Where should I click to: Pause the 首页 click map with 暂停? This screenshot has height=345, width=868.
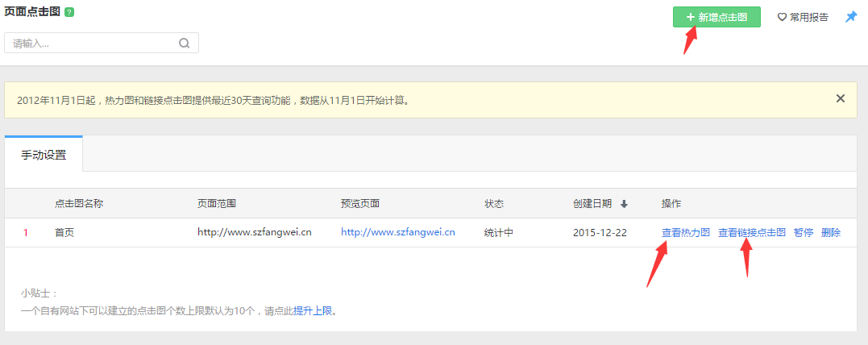pos(803,233)
